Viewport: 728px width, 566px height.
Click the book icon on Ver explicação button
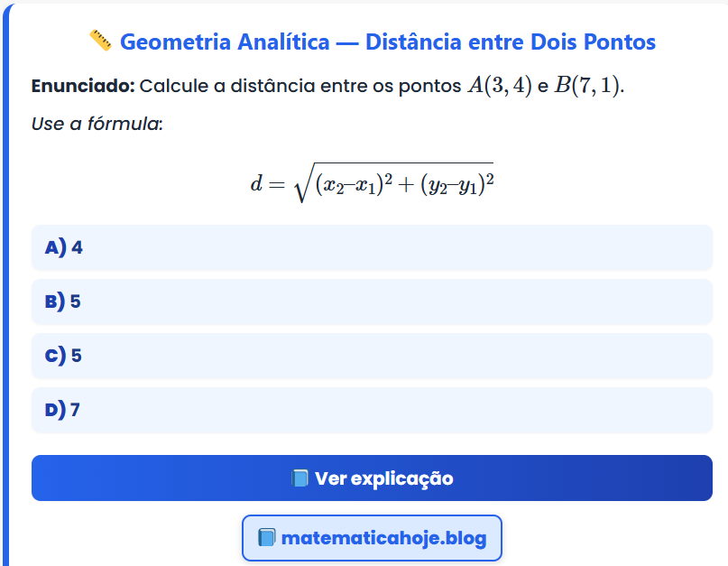[x=300, y=478]
